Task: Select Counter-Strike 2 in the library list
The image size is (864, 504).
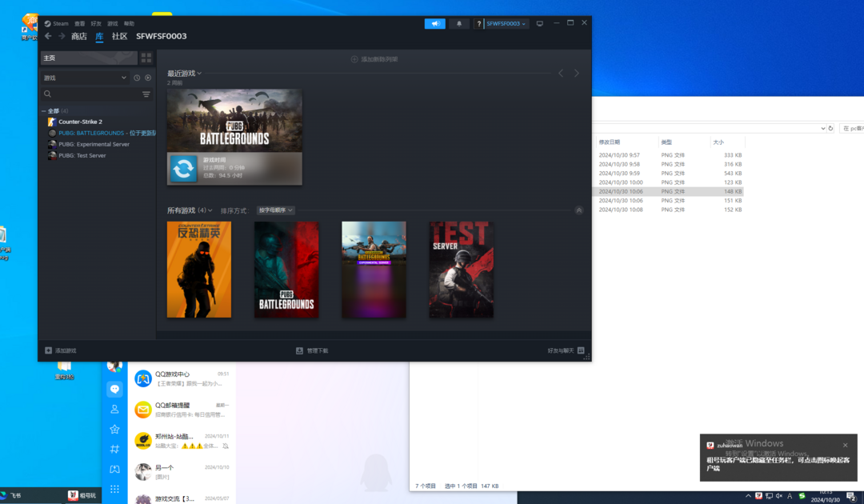Action: tap(81, 122)
